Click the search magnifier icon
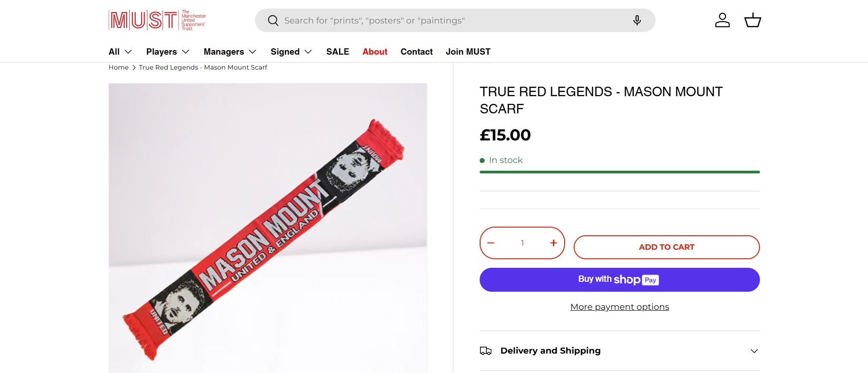The width and height of the screenshot is (868, 373). [273, 21]
